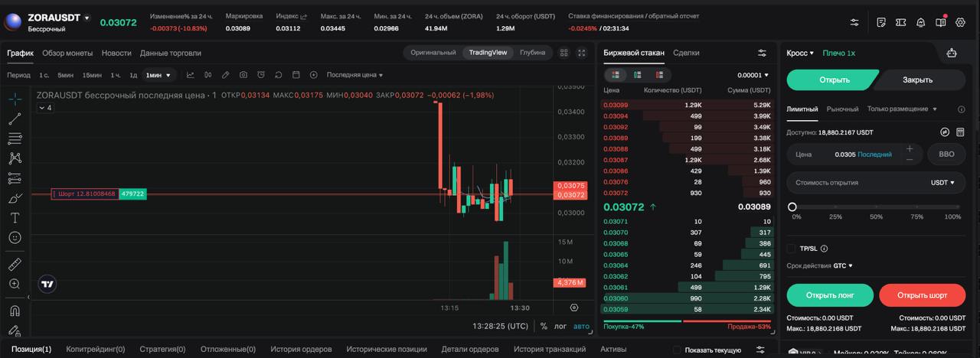The image size is (980, 358).
Task: Toggle percent scale on chart
Action: tap(544, 326)
